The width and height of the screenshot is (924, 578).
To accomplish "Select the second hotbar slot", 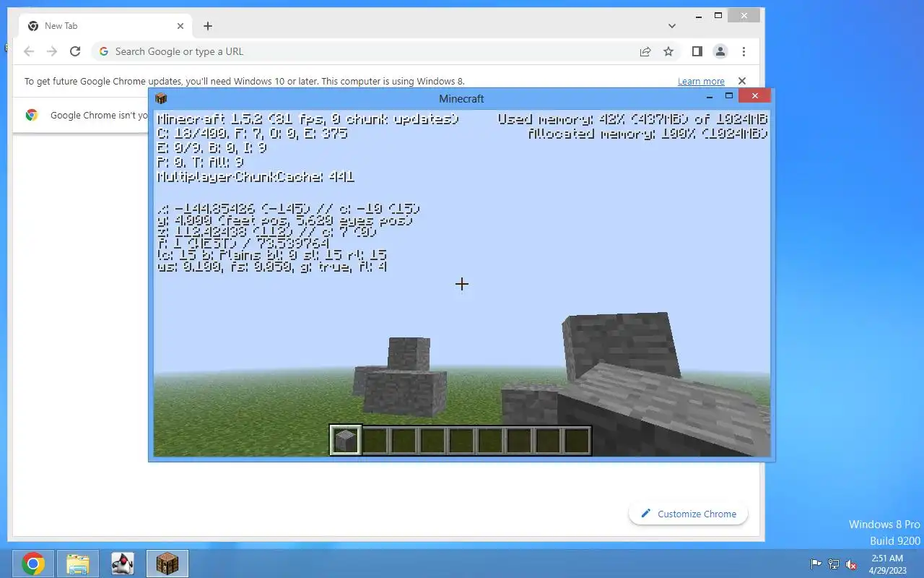I will click(x=374, y=440).
